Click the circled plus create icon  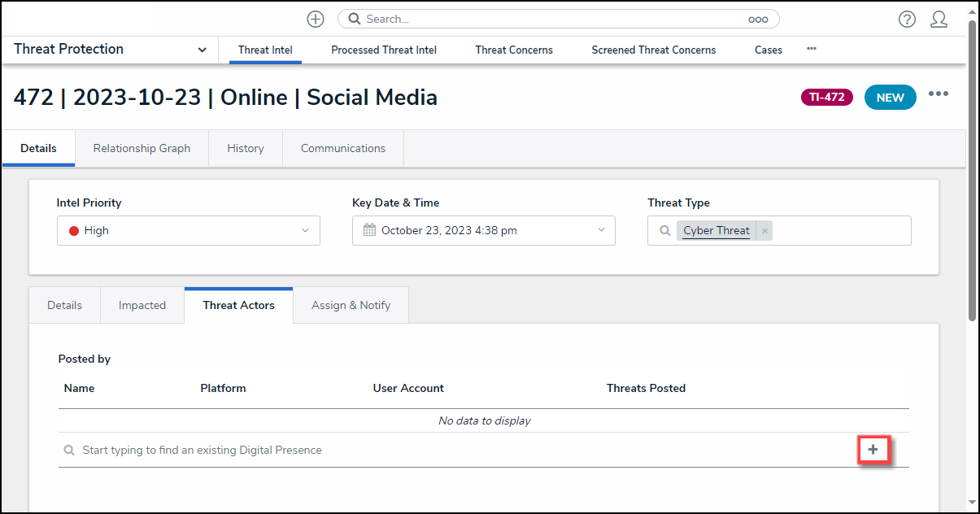coord(316,19)
